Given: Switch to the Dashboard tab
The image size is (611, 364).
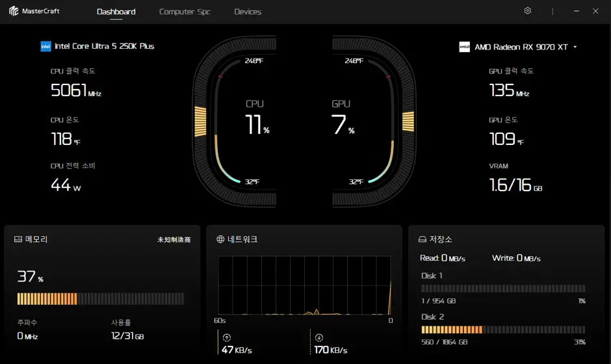Looking at the screenshot, I should click(116, 12).
